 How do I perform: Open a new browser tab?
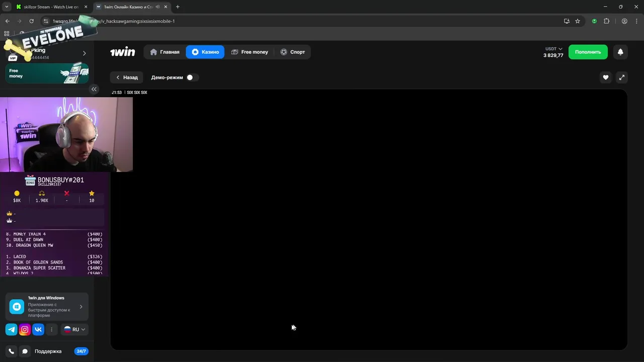178,7
